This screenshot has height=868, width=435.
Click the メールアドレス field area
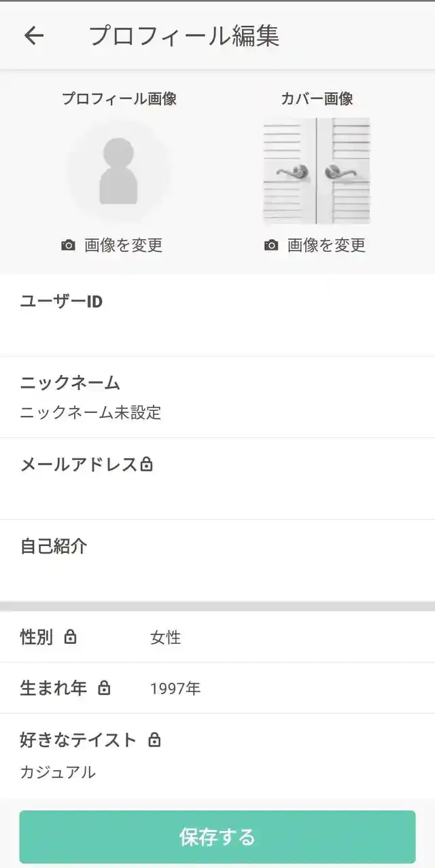[x=217, y=492]
